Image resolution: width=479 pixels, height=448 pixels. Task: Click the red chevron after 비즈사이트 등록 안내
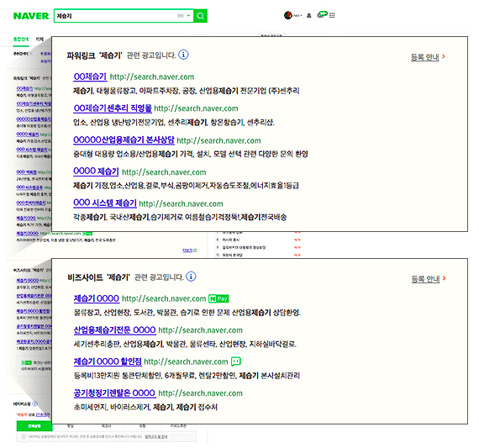coord(445,278)
